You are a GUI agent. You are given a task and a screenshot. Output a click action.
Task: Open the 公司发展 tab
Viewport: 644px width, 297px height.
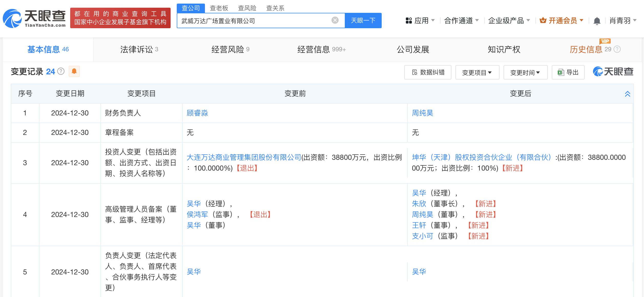[413, 49]
